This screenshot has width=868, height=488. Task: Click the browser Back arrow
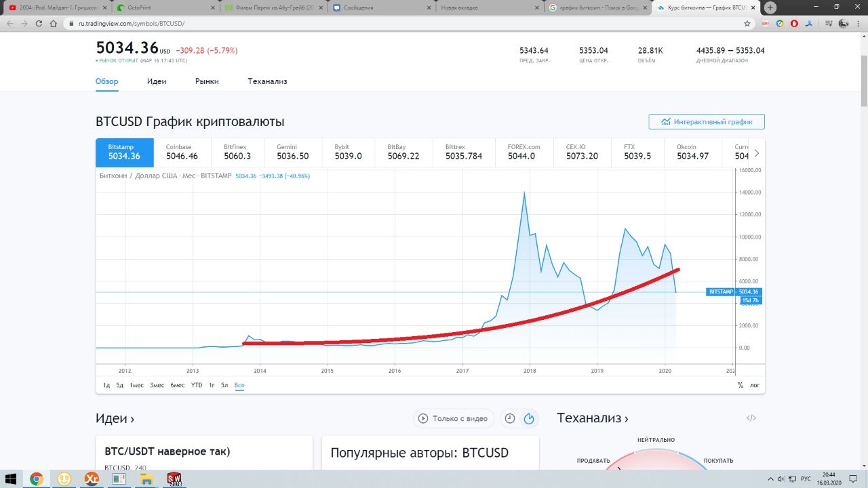[x=9, y=23]
